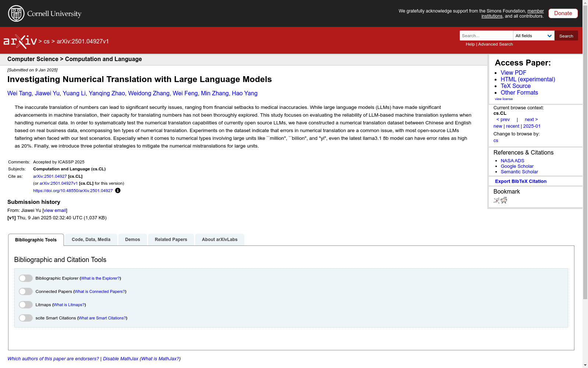Click scrollbar up arrow
The width and height of the screenshot is (588, 368).
[585, 3]
